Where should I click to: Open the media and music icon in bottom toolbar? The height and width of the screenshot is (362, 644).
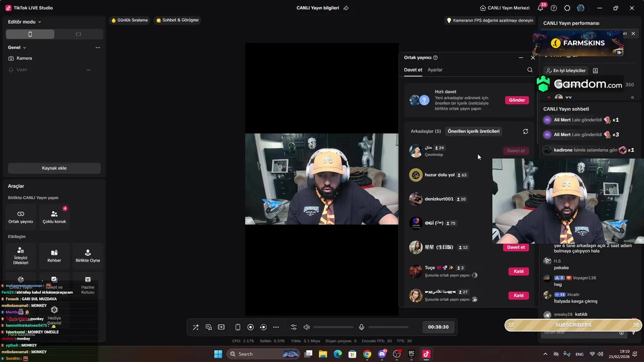tap(208, 327)
